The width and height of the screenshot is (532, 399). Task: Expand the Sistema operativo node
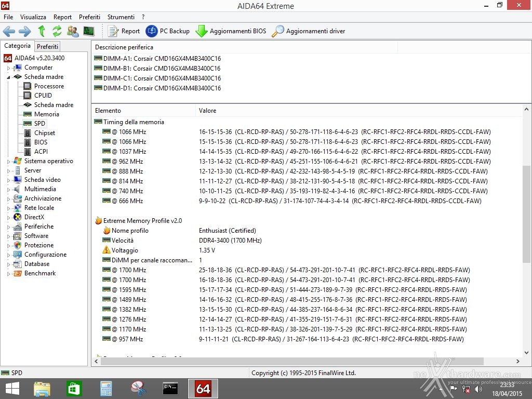[x=8, y=162]
